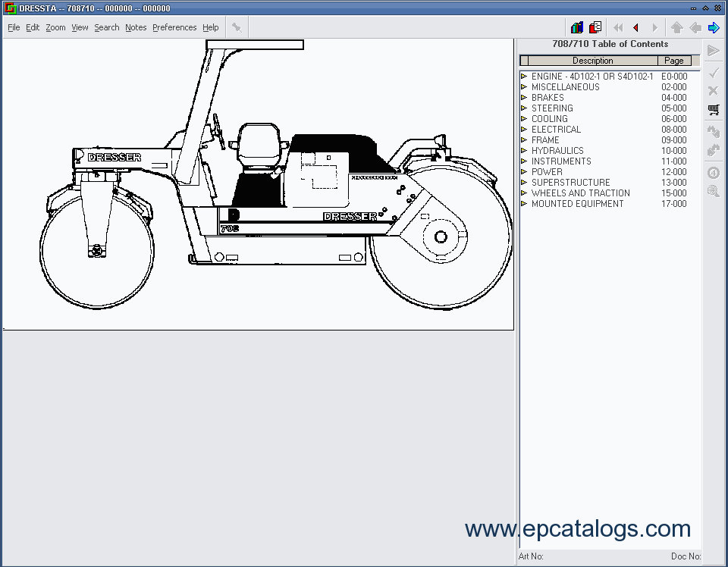Select the FRAME entry text
This screenshot has height=567, width=728.
point(545,140)
